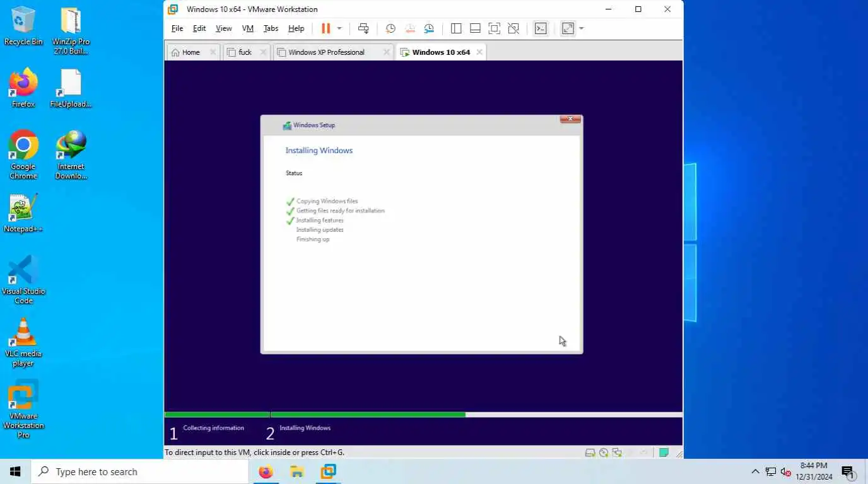
Task: Click the CD/DVD drive status icon
Action: (604, 452)
